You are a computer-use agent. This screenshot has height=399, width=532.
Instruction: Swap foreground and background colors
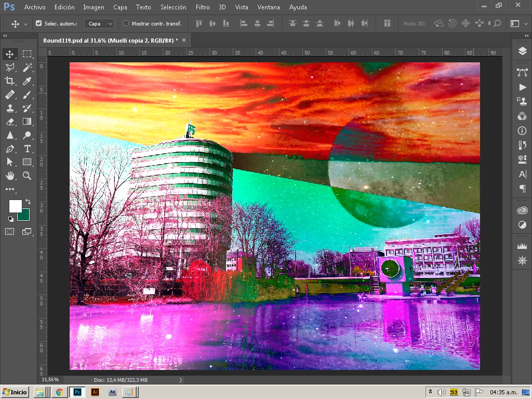click(x=28, y=202)
